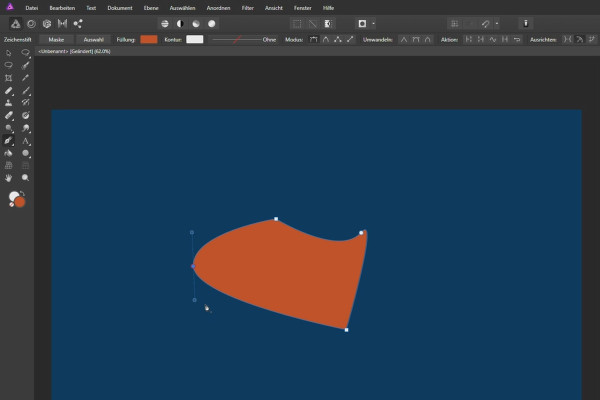This screenshot has width=600, height=400.
Task: Select the Dodge Brush tool
Action: point(8,128)
